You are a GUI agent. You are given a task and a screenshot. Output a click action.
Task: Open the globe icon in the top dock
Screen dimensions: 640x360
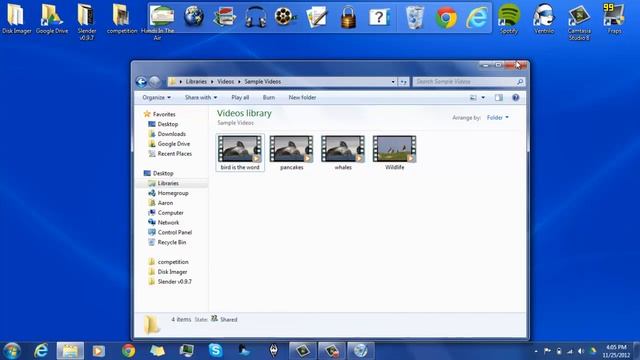[x=193, y=17]
